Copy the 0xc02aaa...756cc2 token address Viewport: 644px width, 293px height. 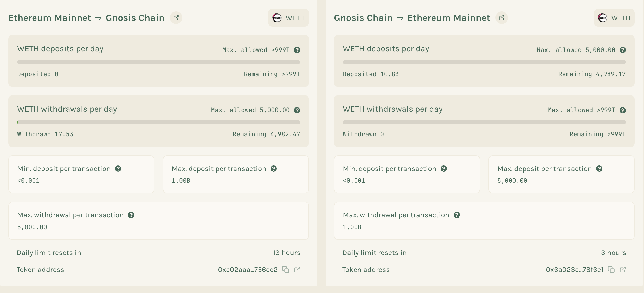pyautogui.click(x=286, y=270)
